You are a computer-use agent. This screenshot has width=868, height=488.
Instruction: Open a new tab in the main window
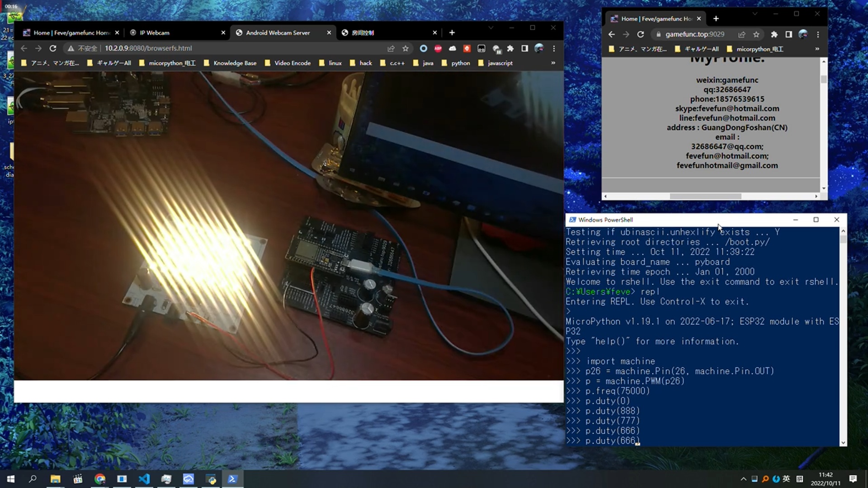[452, 33]
